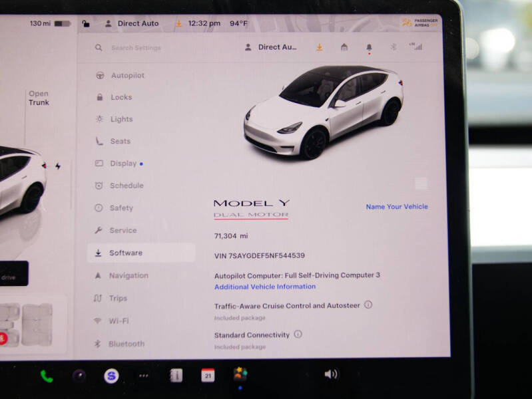Open the manual info app icon

click(x=176, y=376)
